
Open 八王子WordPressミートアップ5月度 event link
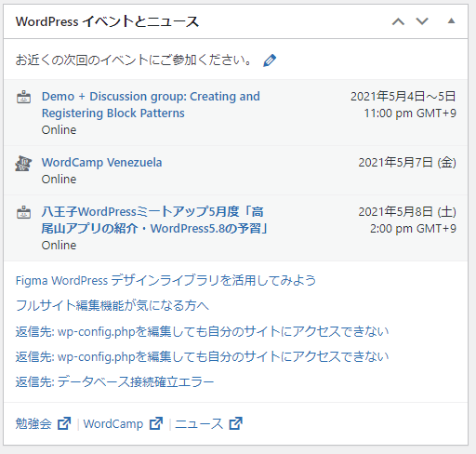pos(154,220)
